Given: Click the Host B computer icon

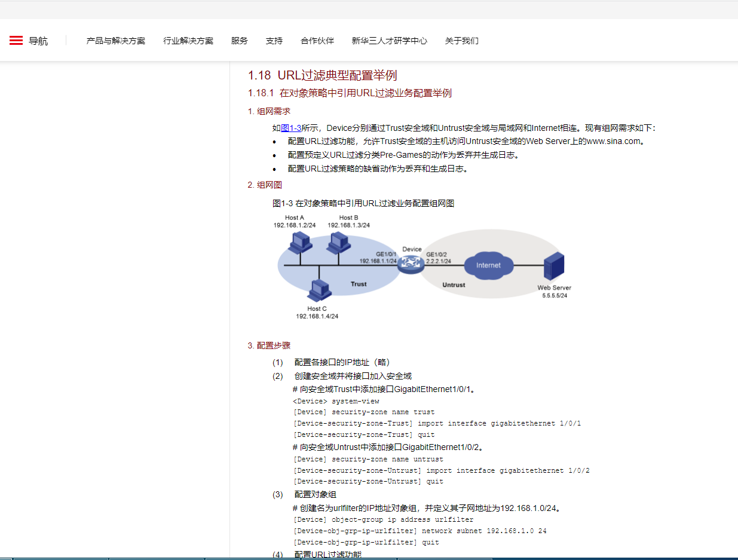Looking at the screenshot, I should click(x=338, y=242).
